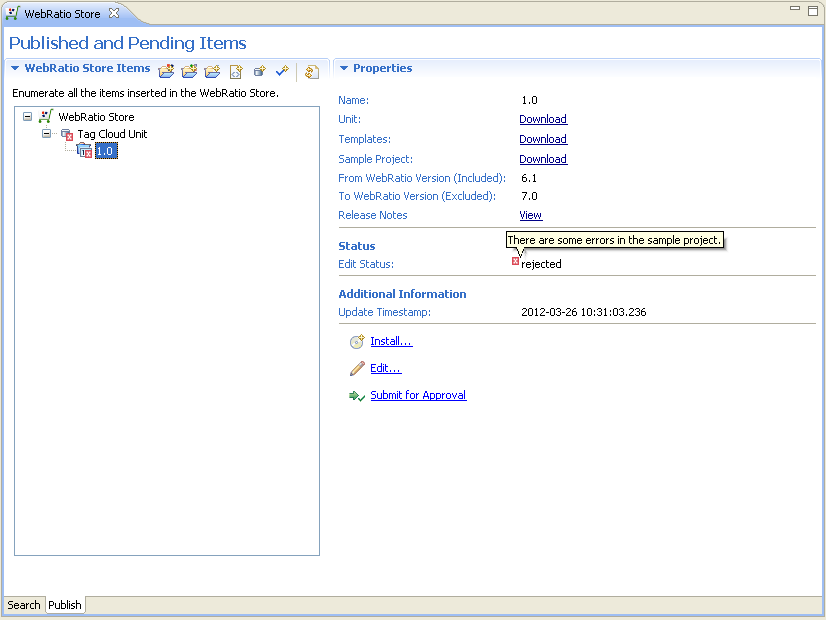
Task: Click the cart icon in WebRatio Store tab
Action: (13, 13)
